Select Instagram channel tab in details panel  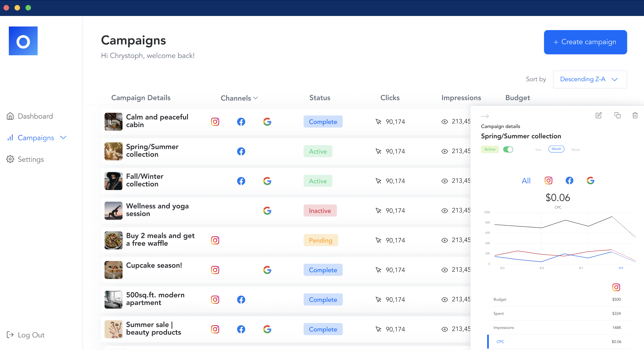(x=548, y=181)
